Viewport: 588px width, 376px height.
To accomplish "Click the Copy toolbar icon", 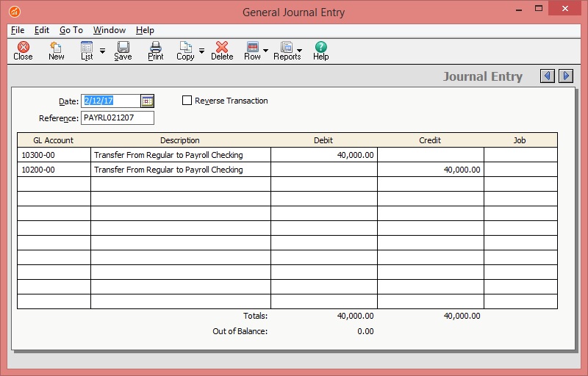I will [185, 51].
